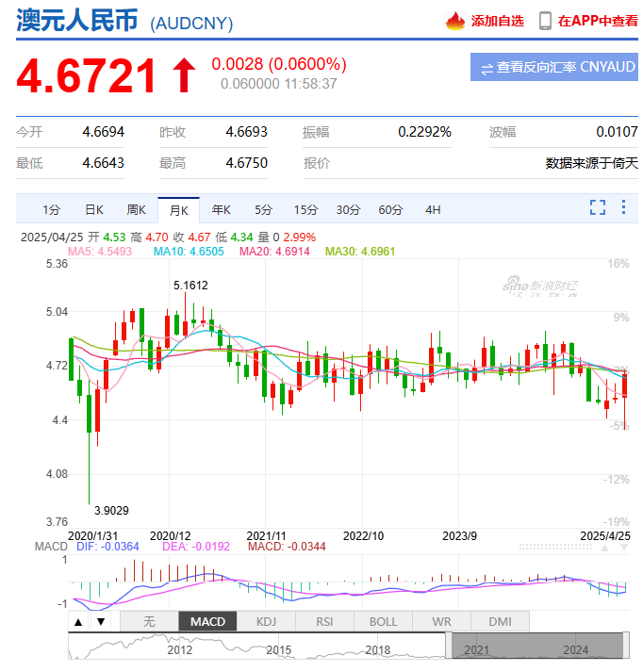Click 最高 value 4.6750
The height and width of the screenshot is (672, 643).
click(246, 163)
